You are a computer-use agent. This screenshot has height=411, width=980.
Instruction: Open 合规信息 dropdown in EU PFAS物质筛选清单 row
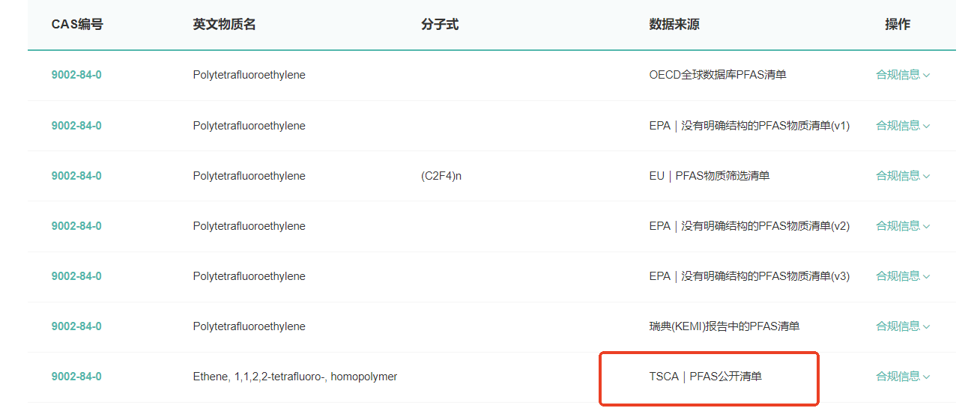(x=902, y=176)
